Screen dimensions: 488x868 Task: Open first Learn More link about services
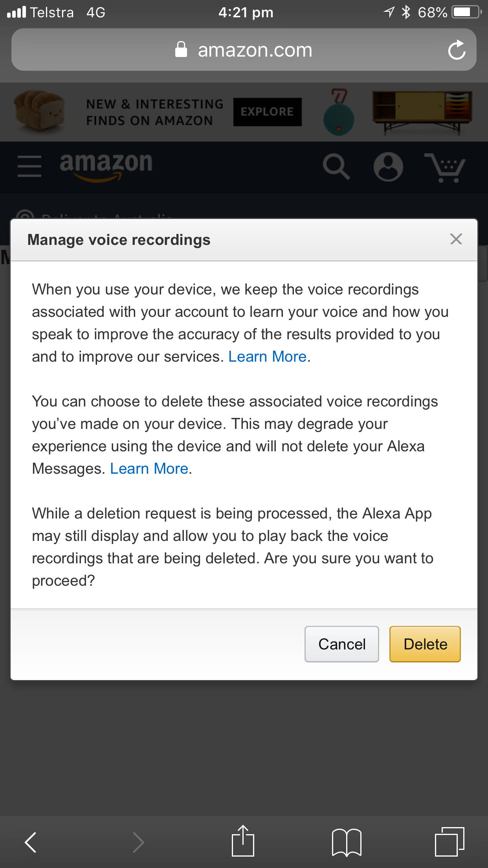tap(267, 357)
